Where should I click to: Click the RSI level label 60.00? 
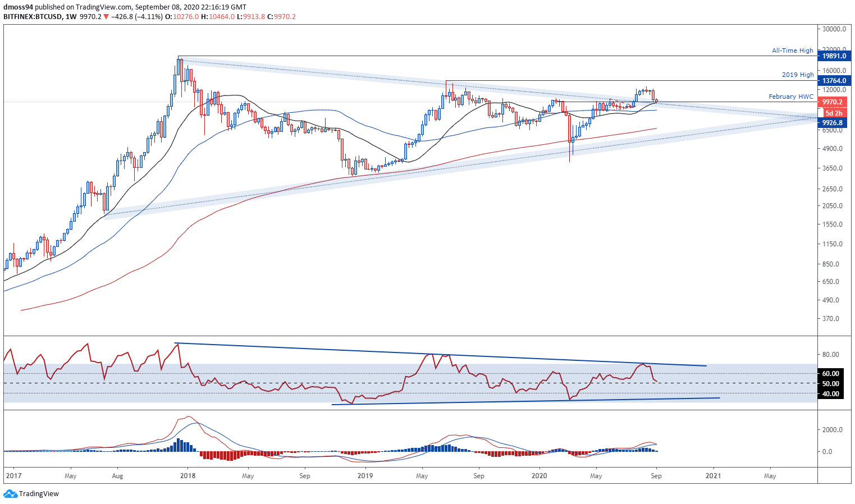[831, 373]
